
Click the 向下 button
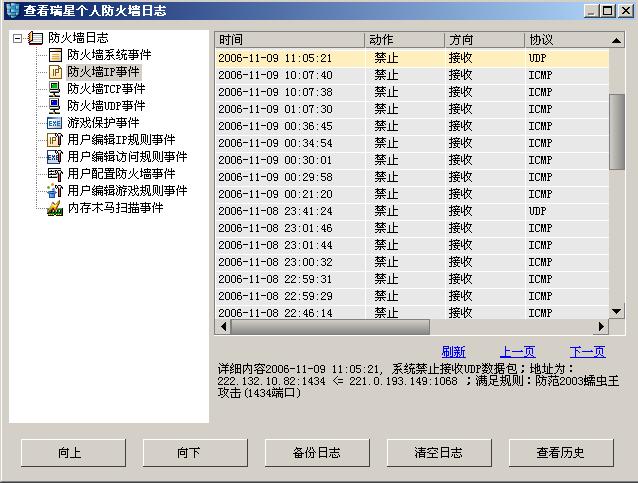[x=195, y=452]
